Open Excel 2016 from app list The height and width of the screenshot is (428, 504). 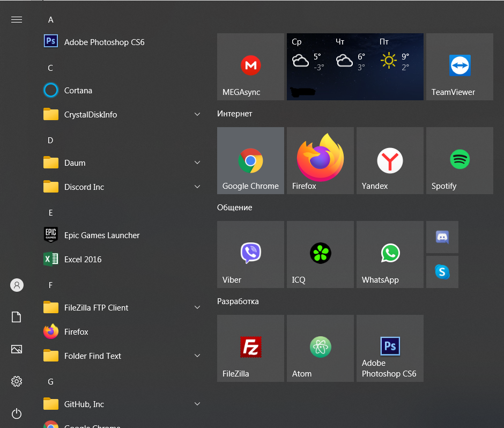(122, 260)
